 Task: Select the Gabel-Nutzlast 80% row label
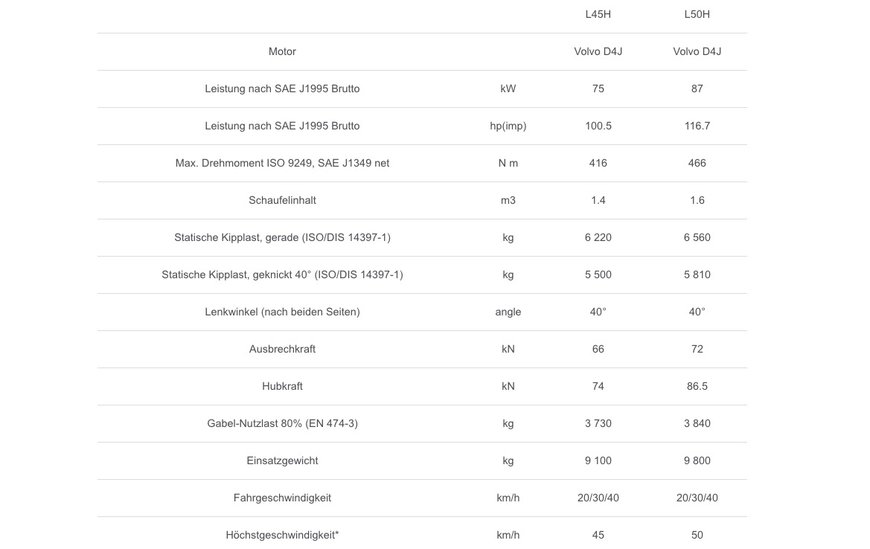[x=282, y=424]
